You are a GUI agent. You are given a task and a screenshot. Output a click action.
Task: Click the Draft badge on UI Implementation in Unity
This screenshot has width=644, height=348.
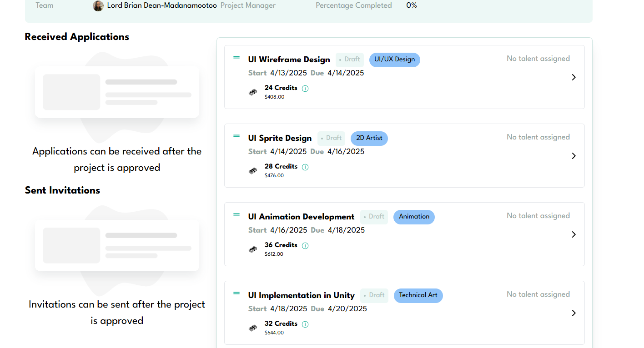[x=374, y=295]
